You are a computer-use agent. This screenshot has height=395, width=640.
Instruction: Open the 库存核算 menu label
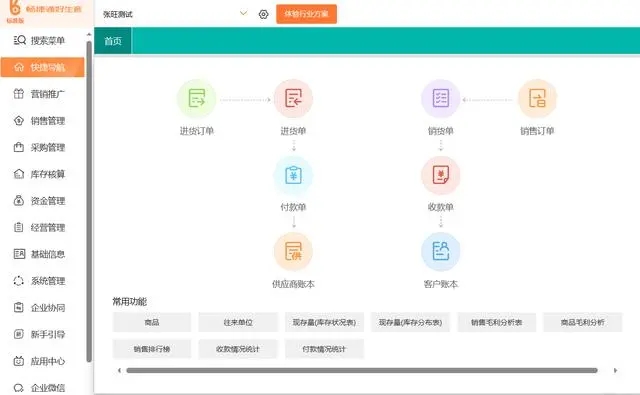coord(48,174)
